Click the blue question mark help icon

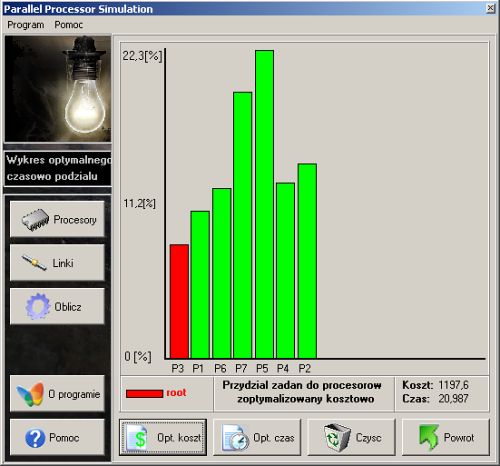35,438
